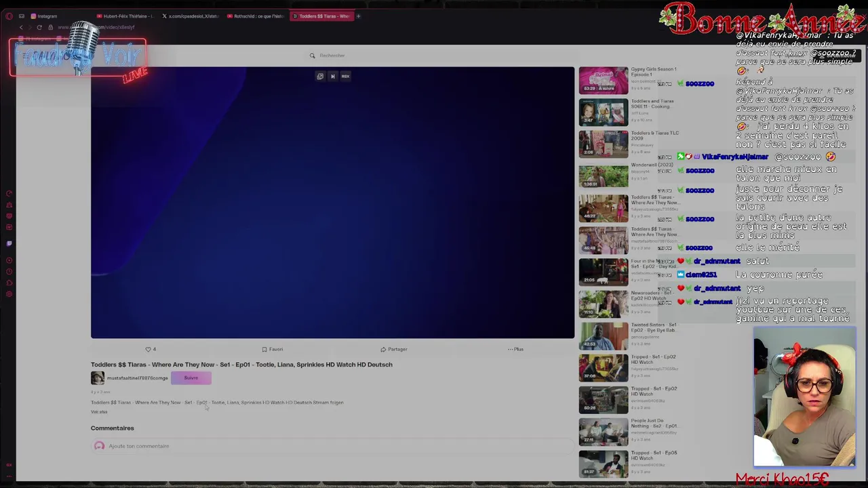Image resolution: width=868 pixels, height=488 pixels.
Task: Switch to the x.com/cpasdesiol_X tab
Action: (190, 16)
